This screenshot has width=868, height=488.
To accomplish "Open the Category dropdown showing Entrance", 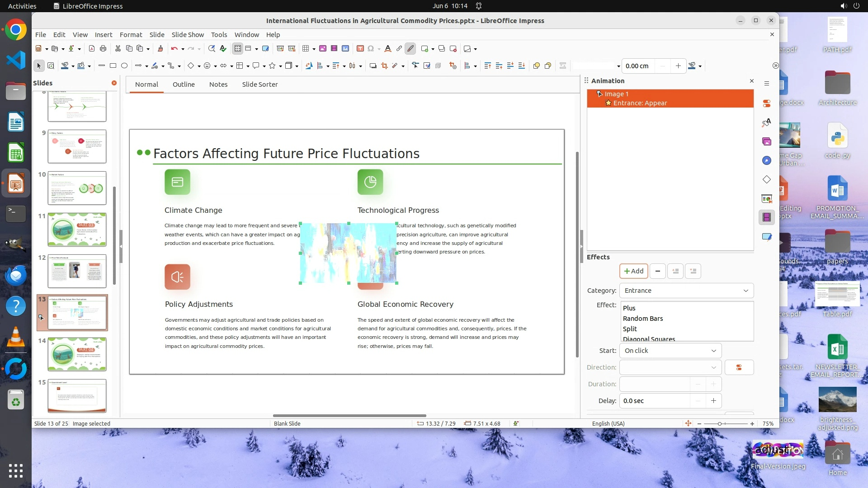I will pos(686,291).
